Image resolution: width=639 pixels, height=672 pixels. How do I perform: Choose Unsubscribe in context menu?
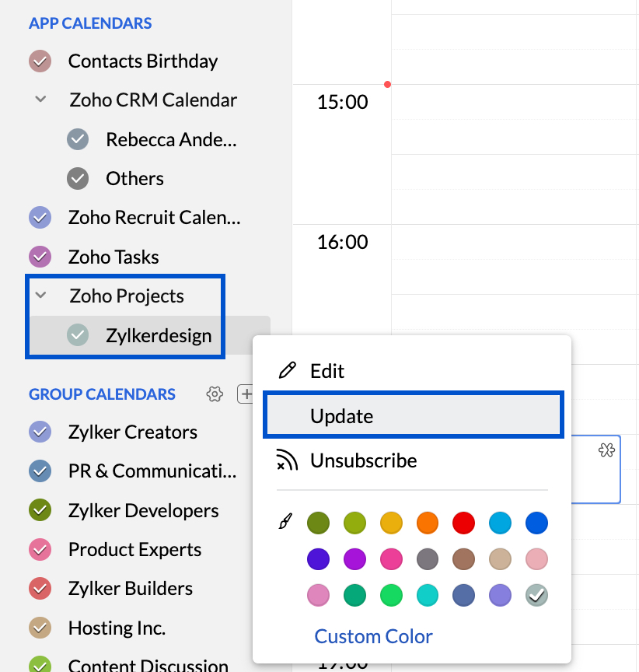(363, 460)
